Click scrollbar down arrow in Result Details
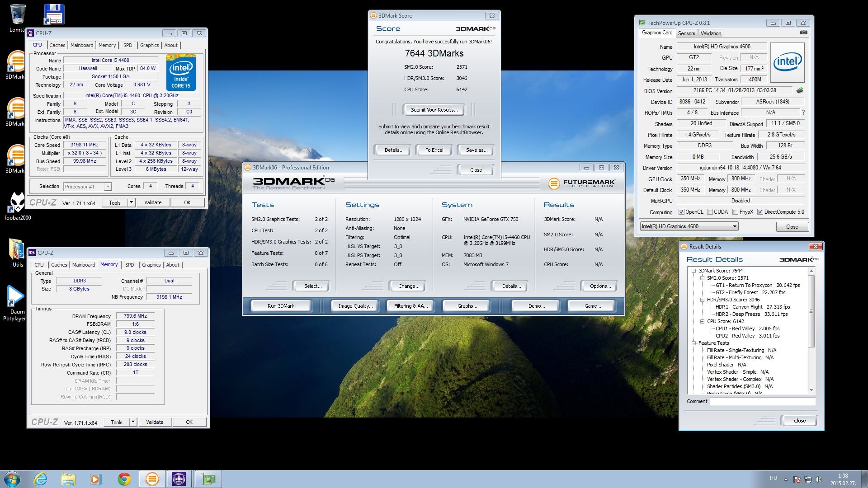 click(x=811, y=390)
